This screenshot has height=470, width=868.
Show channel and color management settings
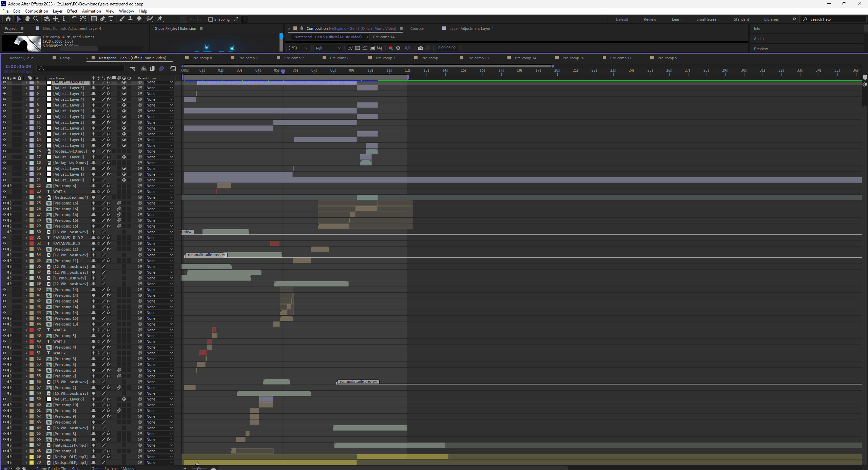pyautogui.click(x=391, y=48)
